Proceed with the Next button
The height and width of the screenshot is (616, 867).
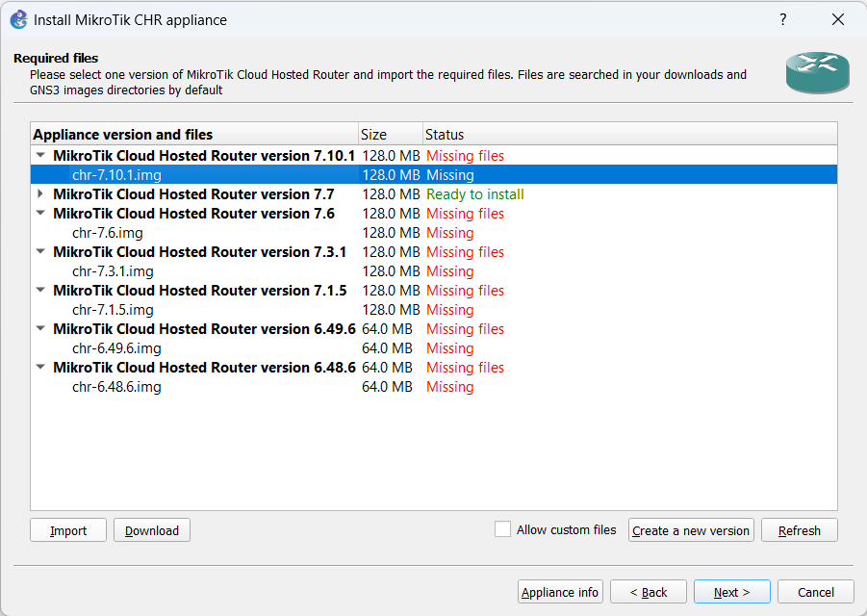click(732, 592)
